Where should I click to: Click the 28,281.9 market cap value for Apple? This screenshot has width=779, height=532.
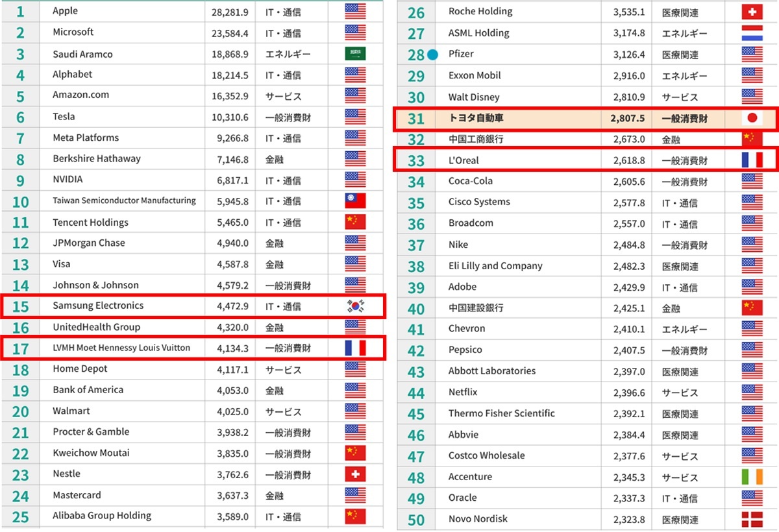(x=230, y=11)
